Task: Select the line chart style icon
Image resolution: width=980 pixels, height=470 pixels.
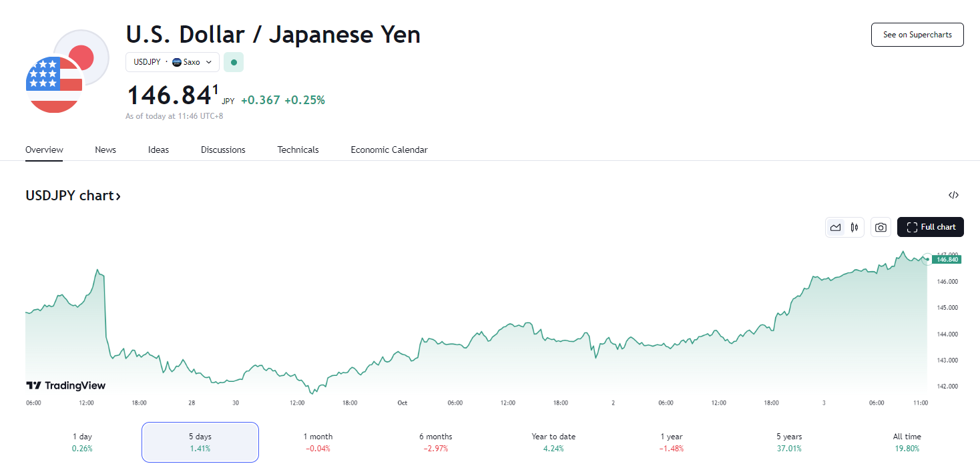Action: [835, 227]
